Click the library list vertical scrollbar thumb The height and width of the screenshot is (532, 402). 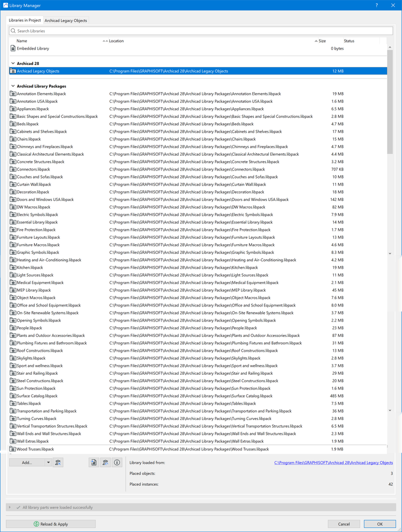pos(390,102)
